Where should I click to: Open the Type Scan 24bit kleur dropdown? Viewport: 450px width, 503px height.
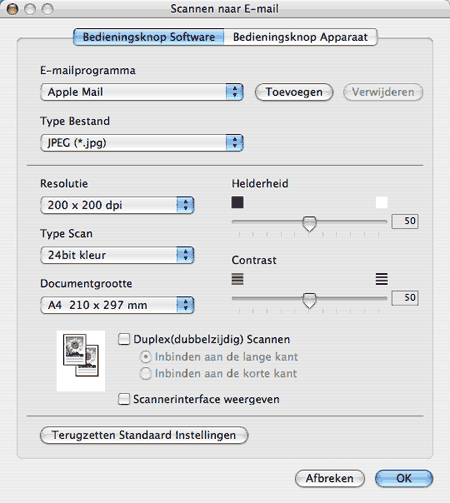[x=117, y=255]
